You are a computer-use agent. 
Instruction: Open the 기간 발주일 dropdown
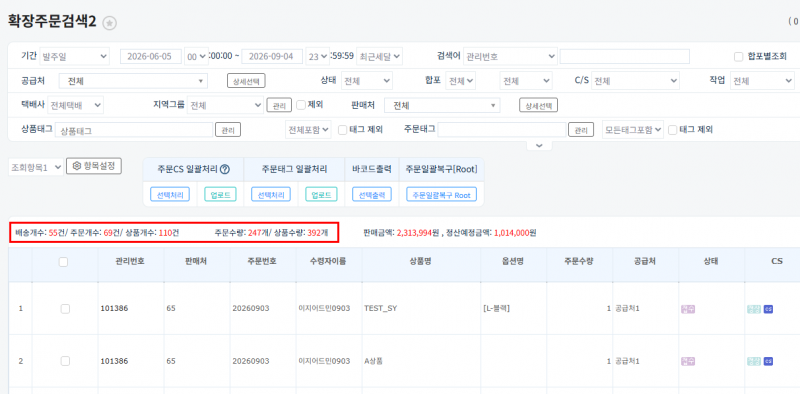pyautogui.click(x=74, y=56)
